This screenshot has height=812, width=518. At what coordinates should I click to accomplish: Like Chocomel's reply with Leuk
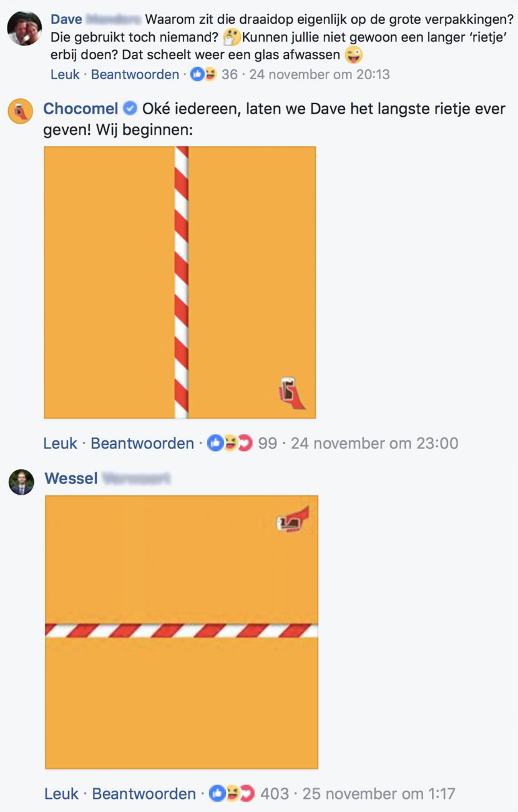point(61,443)
